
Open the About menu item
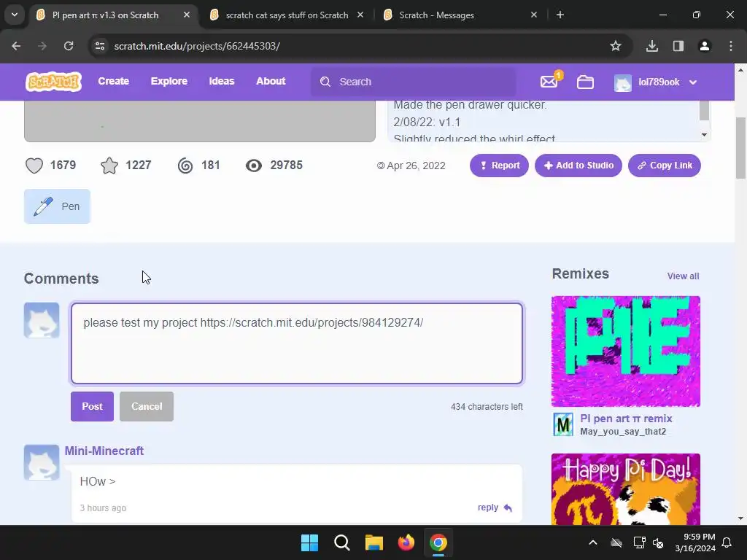271,82
